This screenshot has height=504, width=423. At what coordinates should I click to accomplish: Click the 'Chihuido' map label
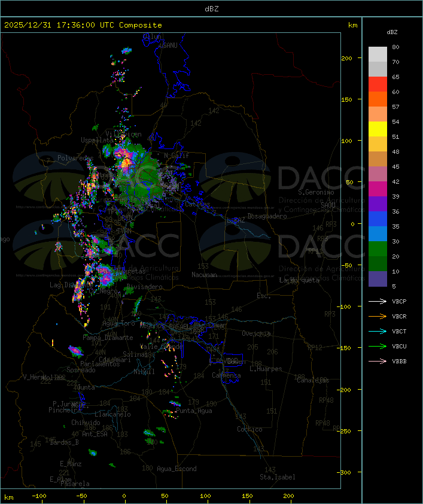86,423
